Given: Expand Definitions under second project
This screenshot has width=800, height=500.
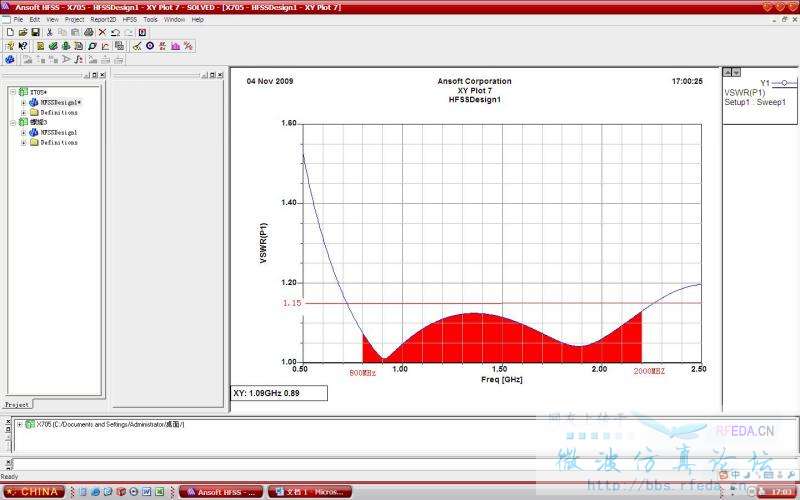Looking at the screenshot, I should (x=23, y=142).
